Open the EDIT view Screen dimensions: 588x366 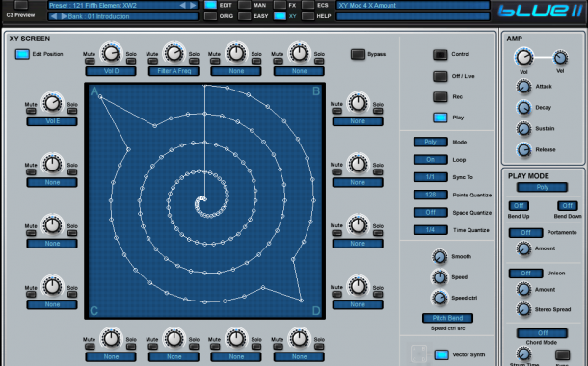210,5
